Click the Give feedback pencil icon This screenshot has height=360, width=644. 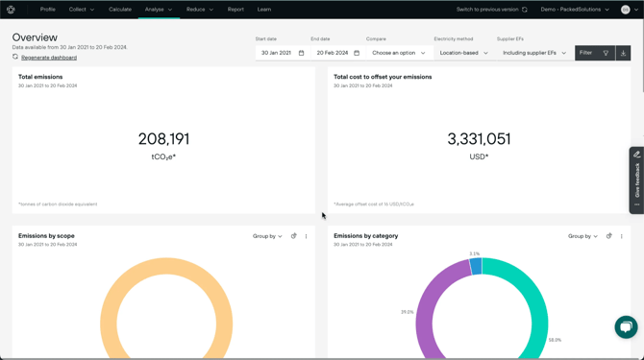636,155
